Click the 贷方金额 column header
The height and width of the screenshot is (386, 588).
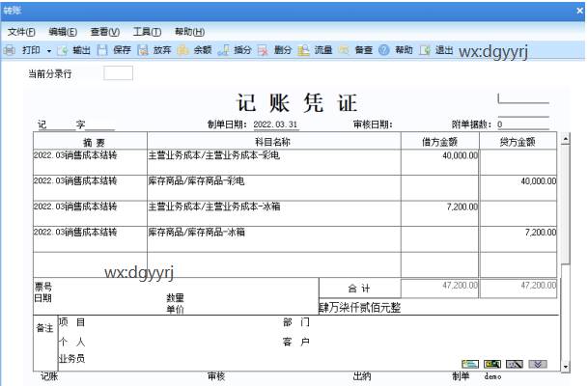click(518, 141)
